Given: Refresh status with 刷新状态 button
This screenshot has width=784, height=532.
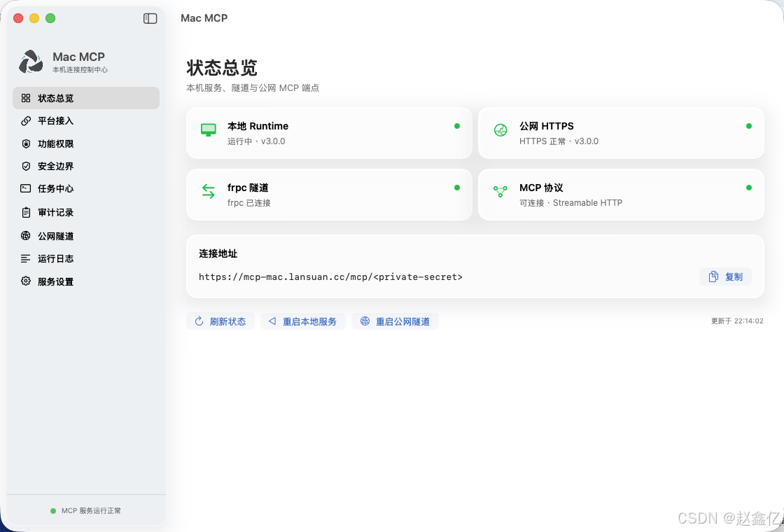Looking at the screenshot, I should (x=220, y=321).
